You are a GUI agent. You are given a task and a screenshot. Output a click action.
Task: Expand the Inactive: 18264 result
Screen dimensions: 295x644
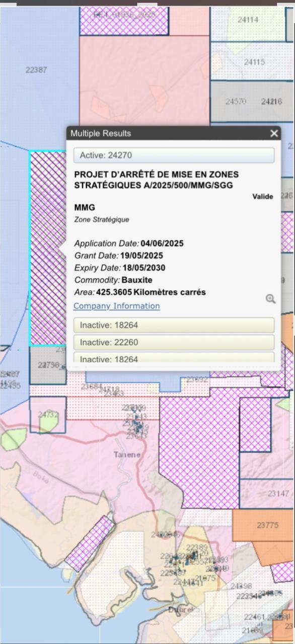174,325
